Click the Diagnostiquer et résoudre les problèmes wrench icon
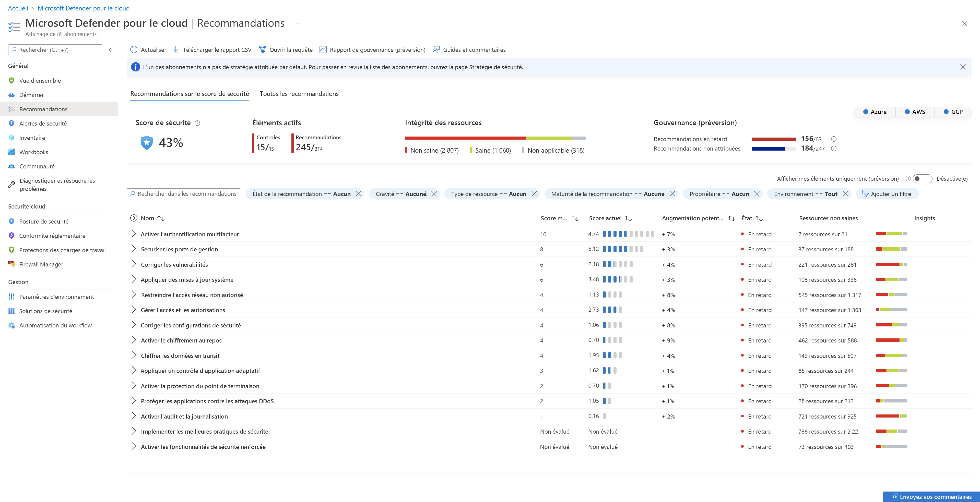 pyautogui.click(x=11, y=185)
